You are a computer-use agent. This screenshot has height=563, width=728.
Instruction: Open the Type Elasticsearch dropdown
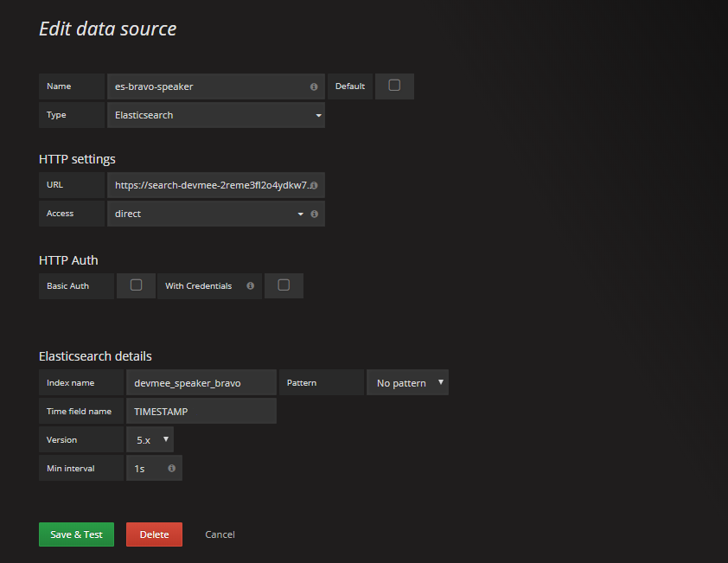(x=215, y=115)
